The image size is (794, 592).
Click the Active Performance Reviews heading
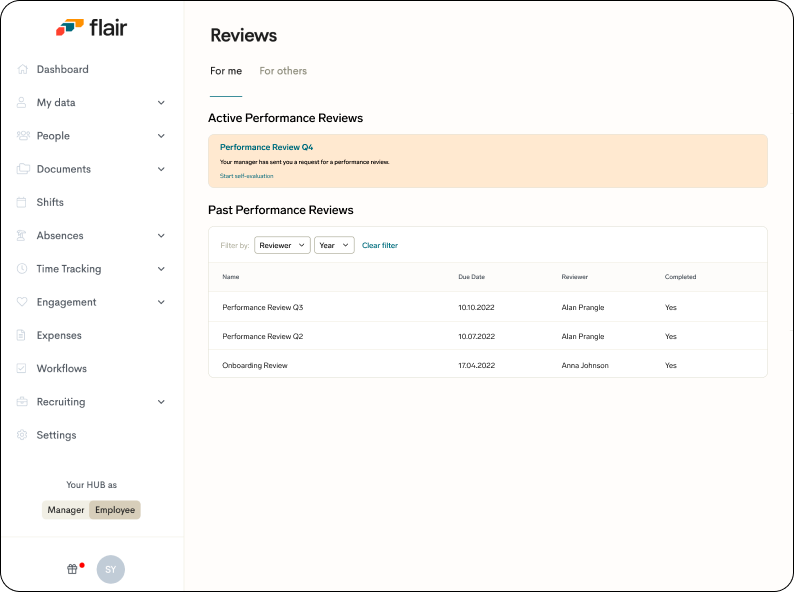[286, 118]
